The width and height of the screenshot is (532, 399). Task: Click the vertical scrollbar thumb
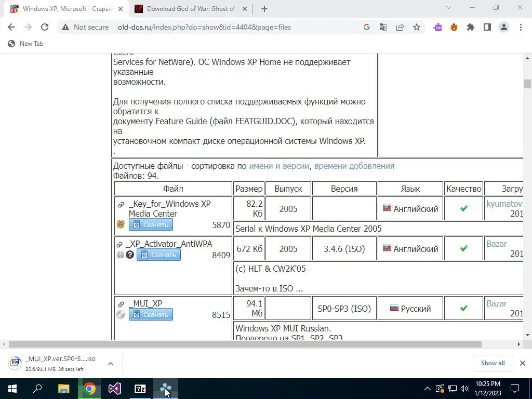(x=527, y=84)
